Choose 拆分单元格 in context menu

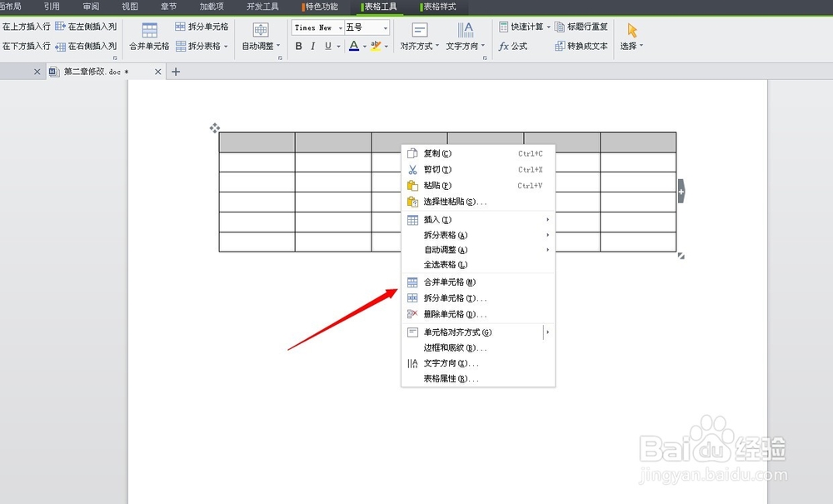coord(478,298)
